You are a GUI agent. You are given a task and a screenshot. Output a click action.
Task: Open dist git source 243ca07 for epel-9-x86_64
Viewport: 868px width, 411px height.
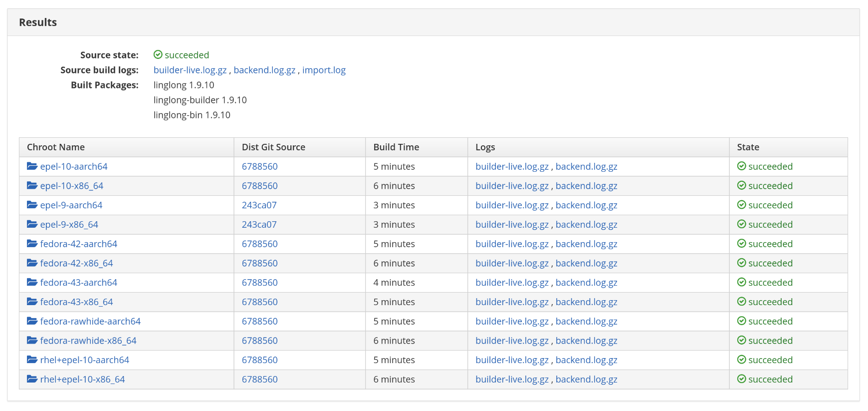[259, 224]
